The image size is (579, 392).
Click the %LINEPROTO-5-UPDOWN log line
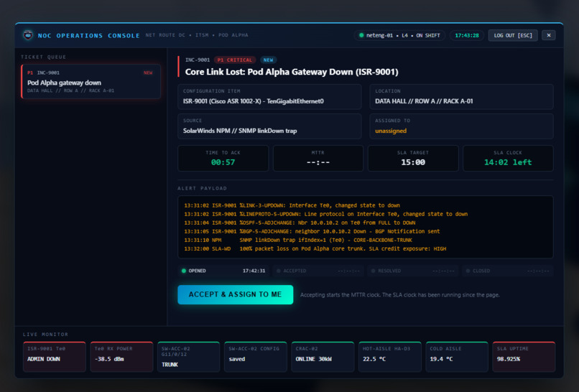pos(326,214)
